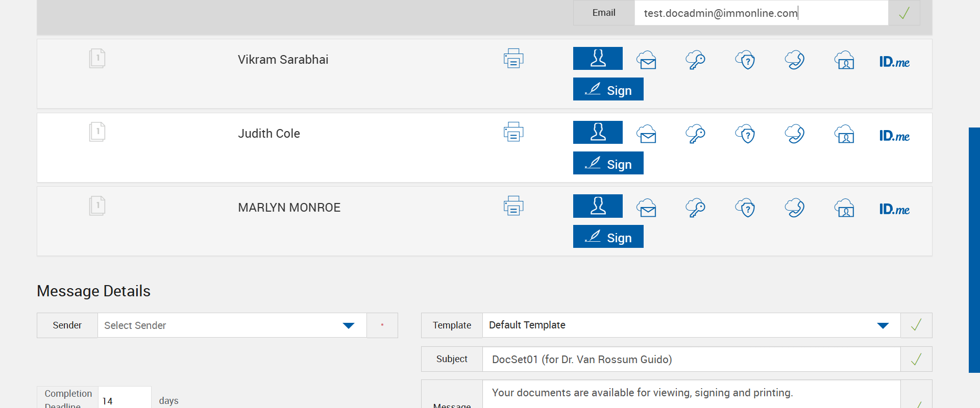Choose key password authentication for Vikram Sarabhai

[695, 60]
